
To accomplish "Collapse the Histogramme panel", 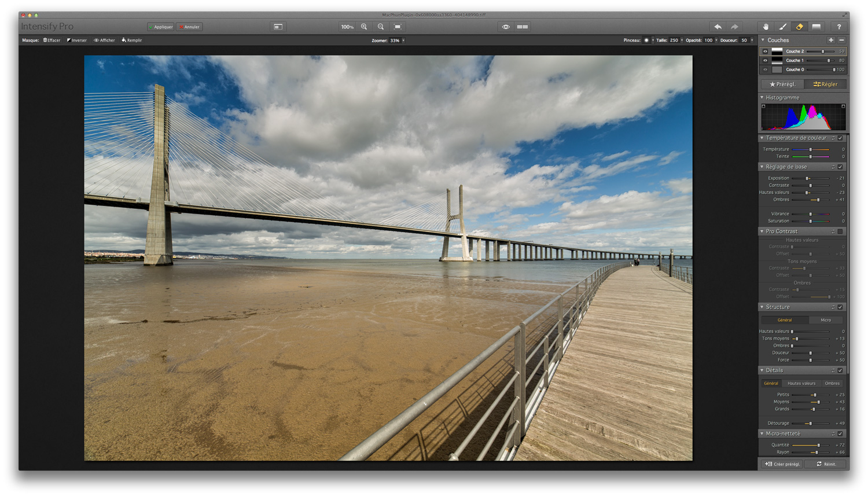I will tap(762, 97).
